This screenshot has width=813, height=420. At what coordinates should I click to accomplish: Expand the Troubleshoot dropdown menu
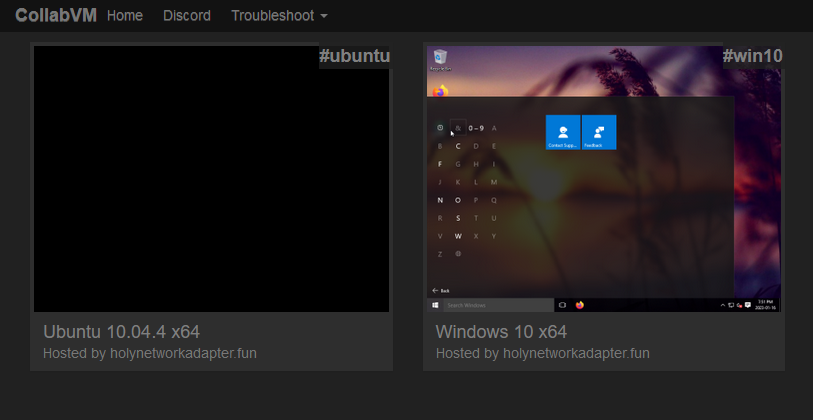click(279, 16)
